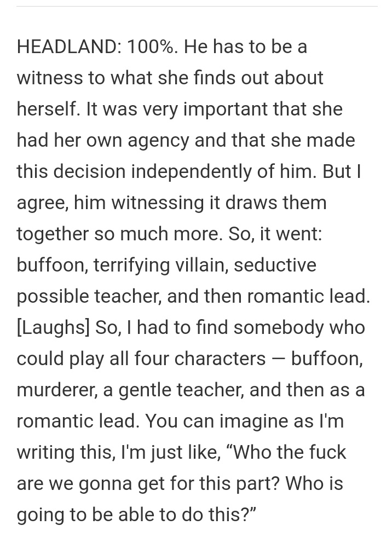The height and width of the screenshot is (554, 392).
Task: Click the word 'murderer' in the paragraph
Action: tap(57, 390)
